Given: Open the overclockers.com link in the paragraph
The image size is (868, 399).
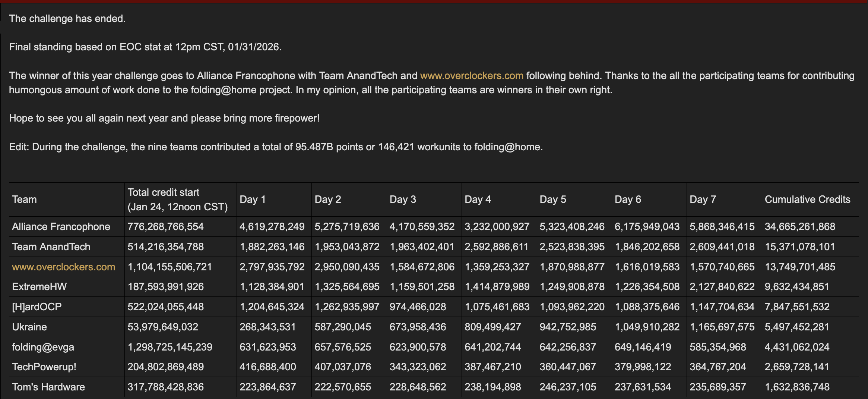Looking at the screenshot, I should (472, 76).
